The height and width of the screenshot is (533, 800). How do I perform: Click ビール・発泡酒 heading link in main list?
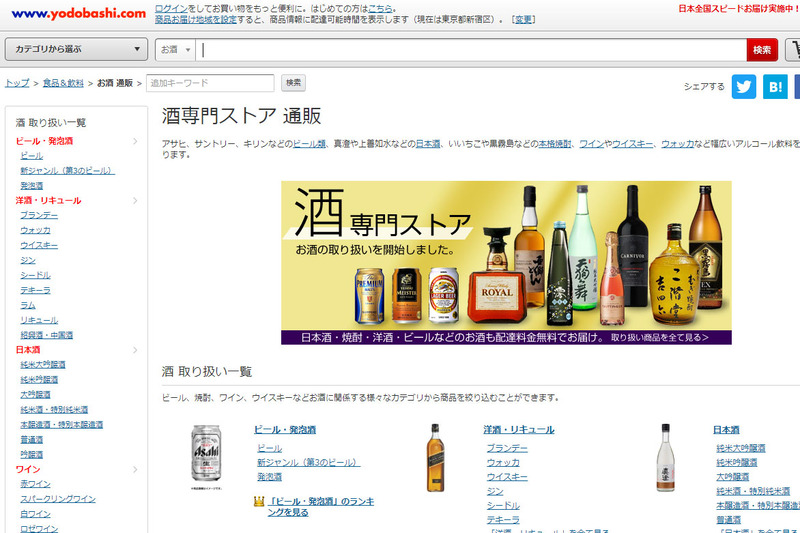click(x=285, y=430)
